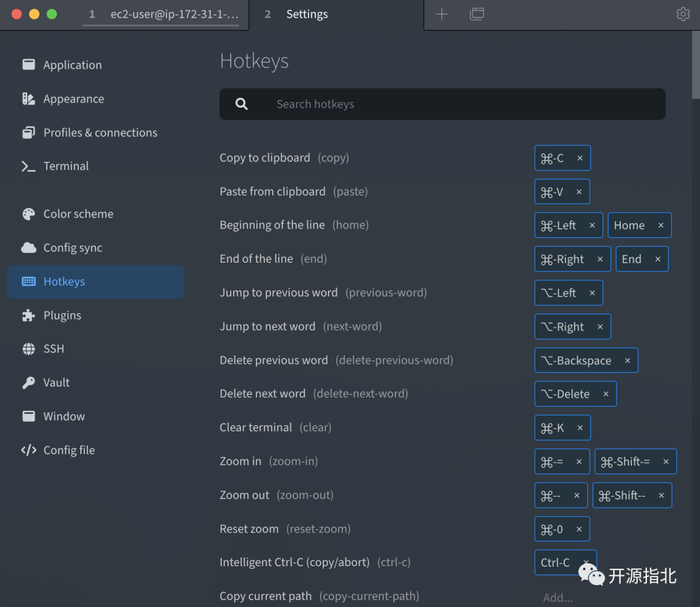Click the Config sync cloud icon

click(x=29, y=248)
